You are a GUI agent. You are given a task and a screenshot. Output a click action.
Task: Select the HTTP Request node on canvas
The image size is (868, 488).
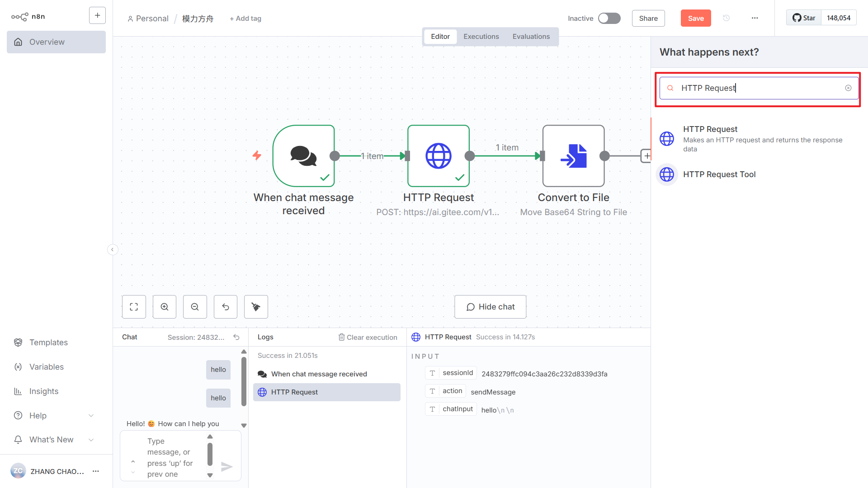click(x=438, y=156)
